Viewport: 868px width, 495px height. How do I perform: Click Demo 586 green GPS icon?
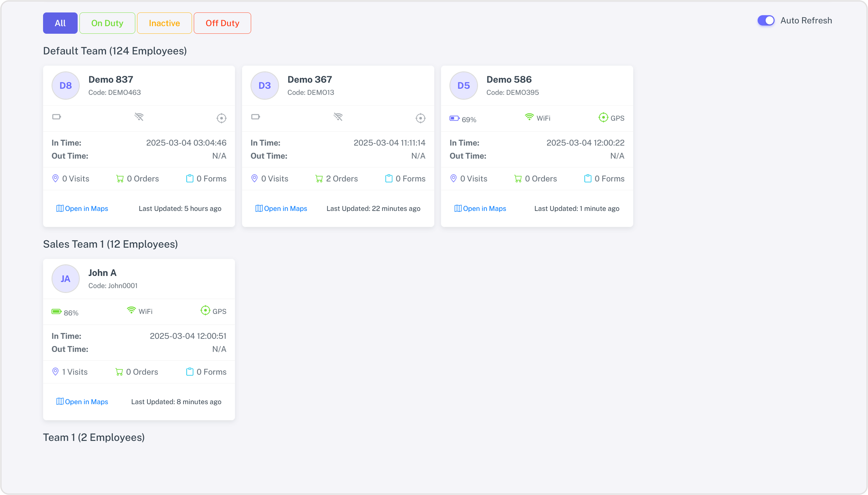pyautogui.click(x=603, y=118)
